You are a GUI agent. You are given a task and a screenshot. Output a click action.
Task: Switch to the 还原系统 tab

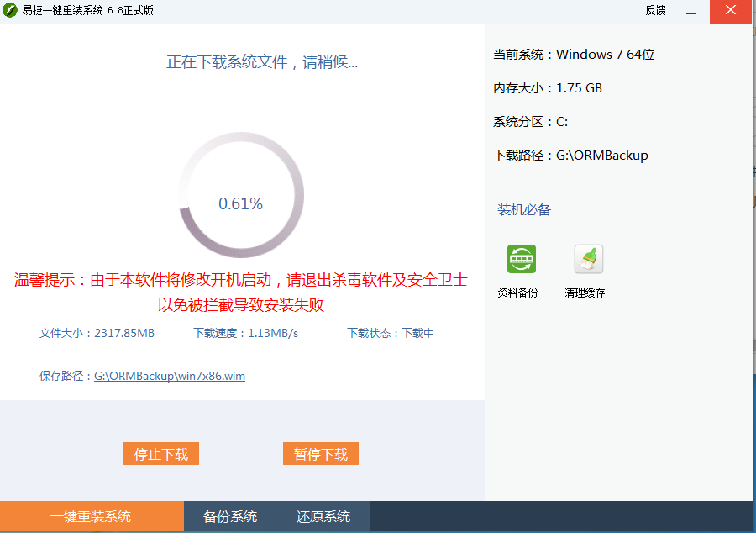click(x=323, y=516)
